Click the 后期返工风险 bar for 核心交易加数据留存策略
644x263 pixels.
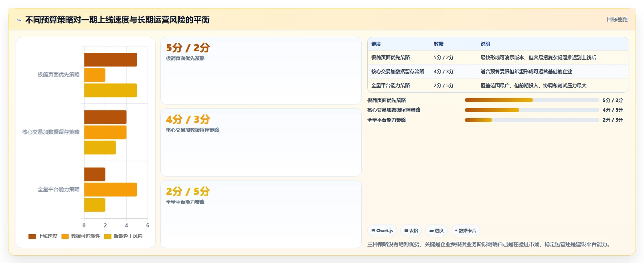point(100,147)
